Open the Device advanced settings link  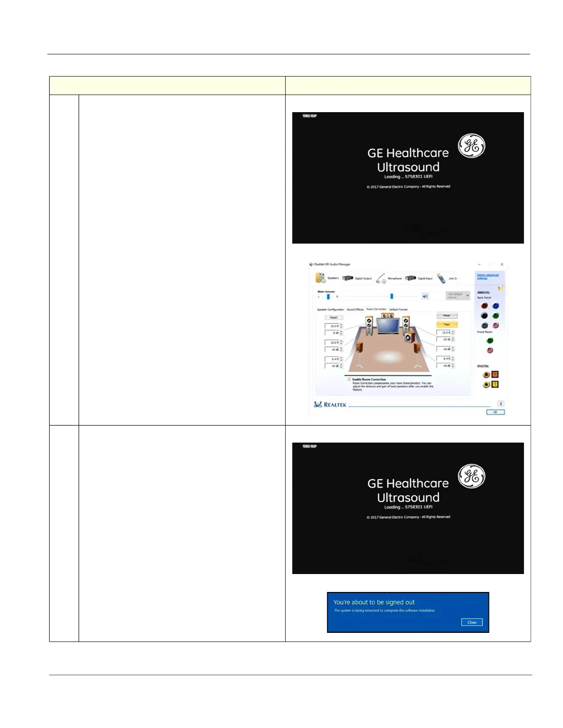click(x=488, y=276)
